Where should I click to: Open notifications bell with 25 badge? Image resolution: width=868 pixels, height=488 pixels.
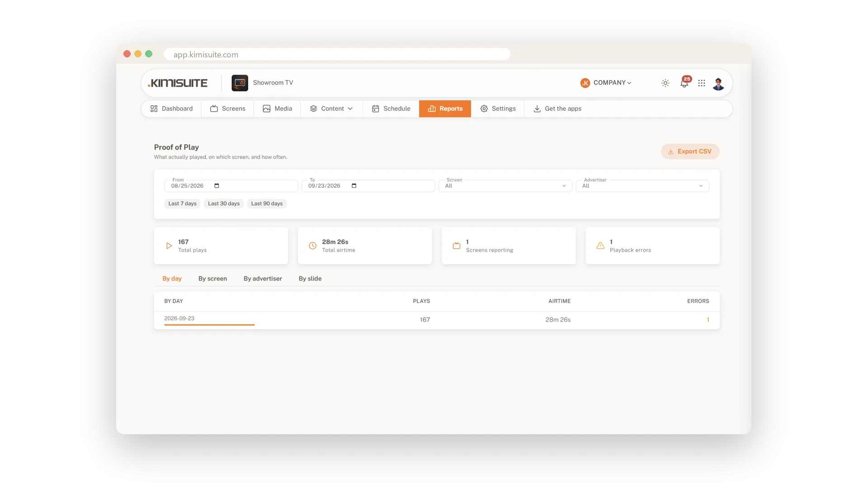(x=684, y=83)
